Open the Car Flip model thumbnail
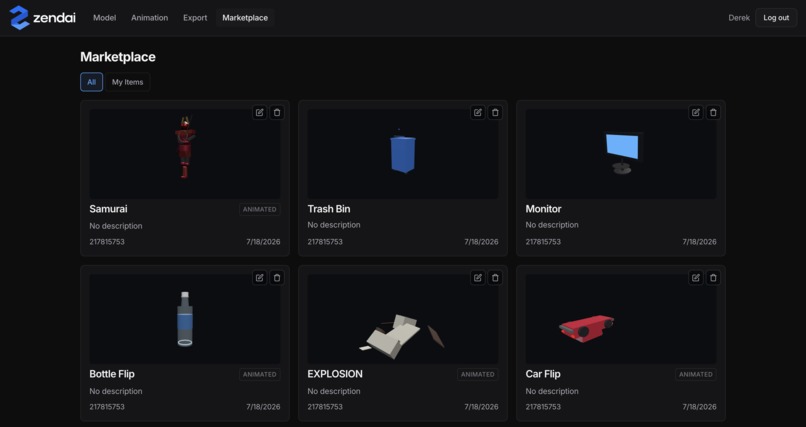 [x=621, y=319]
